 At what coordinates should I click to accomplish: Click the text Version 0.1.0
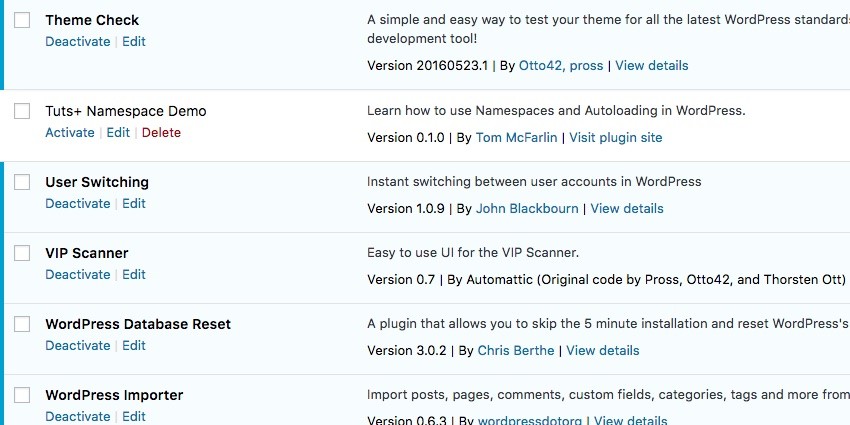click(405, 138)
